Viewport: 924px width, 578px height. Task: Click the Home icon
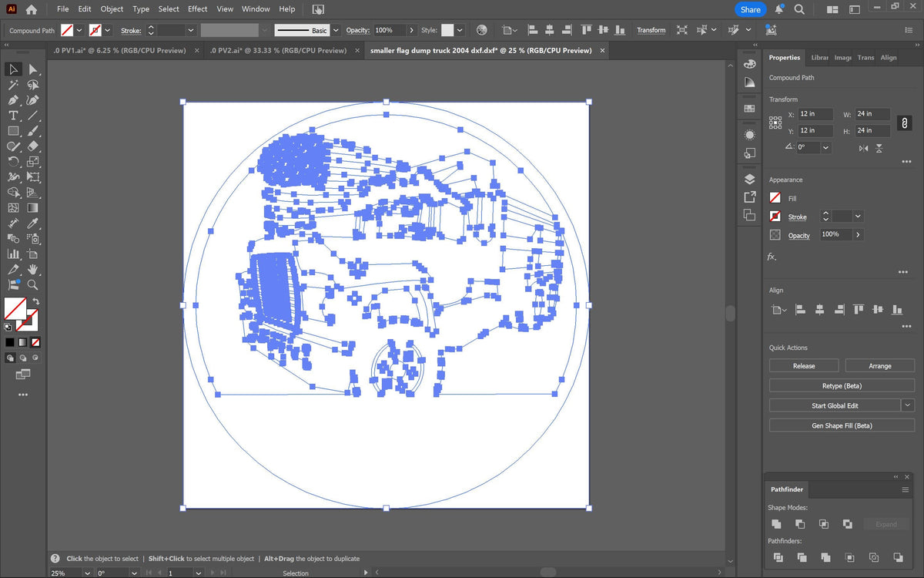(31, 9)
